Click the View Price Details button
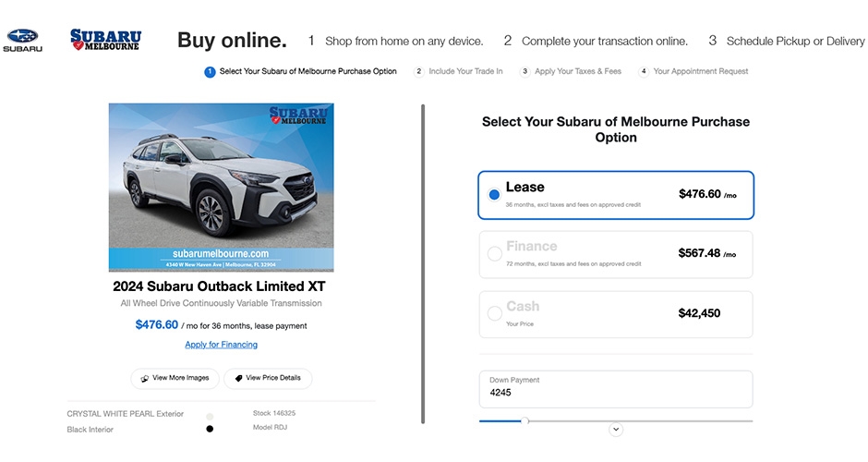This screenshot has height=462, width=868. (x=268, y=378)
